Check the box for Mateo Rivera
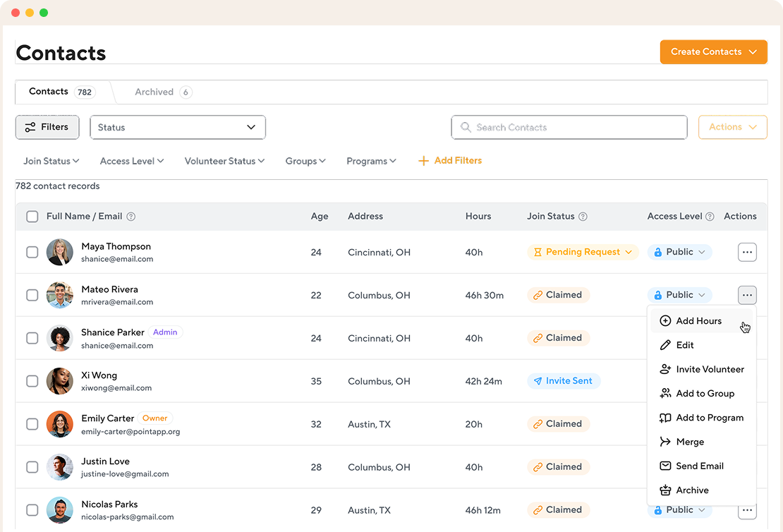Screen dimensions: 783x532 tap(32, 295)
